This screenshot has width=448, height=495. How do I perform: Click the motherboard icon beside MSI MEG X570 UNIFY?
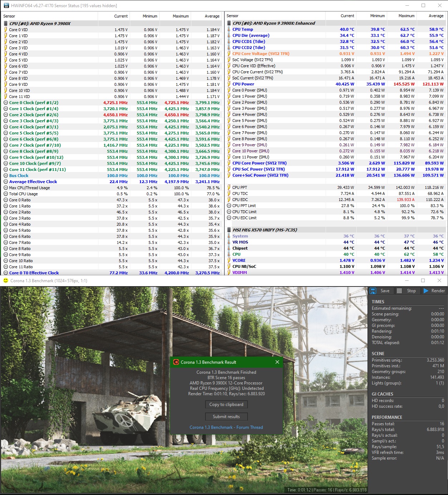pyautogui.click(x=229, y=230)
